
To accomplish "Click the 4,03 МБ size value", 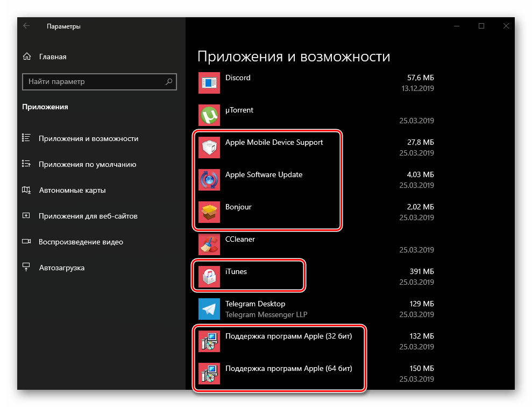I will 421,174.
